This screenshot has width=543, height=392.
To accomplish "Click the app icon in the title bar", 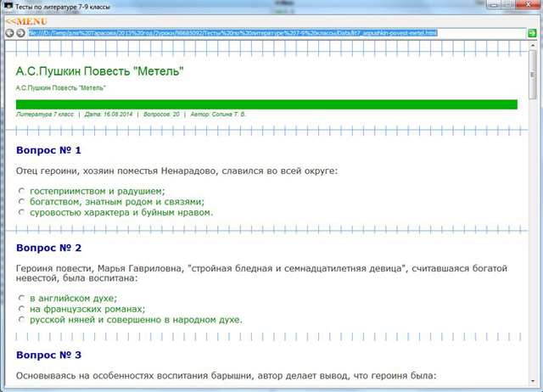I will click(x=8, y=7).
